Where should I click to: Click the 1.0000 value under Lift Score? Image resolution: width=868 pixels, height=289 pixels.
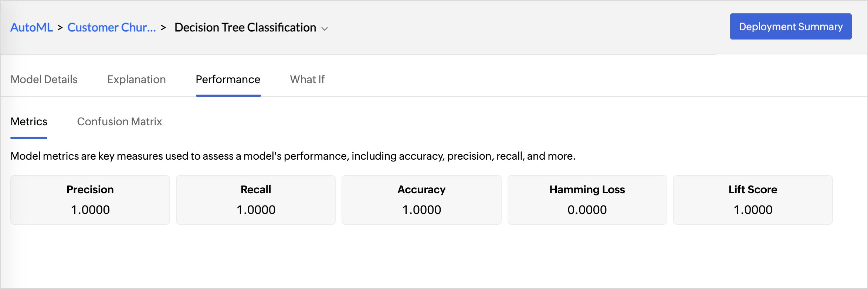pyautogui.click(x=753, y=210)
